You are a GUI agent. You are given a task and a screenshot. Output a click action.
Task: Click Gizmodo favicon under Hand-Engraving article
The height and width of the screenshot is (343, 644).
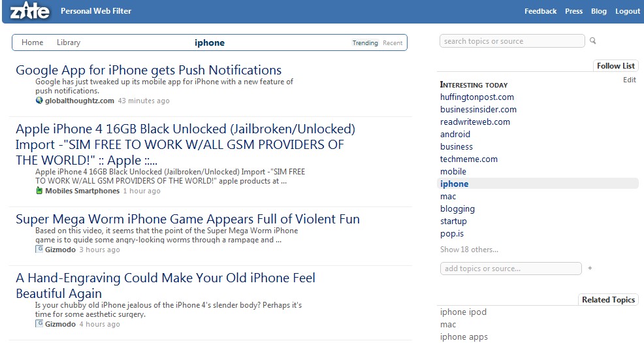(39, 324)
